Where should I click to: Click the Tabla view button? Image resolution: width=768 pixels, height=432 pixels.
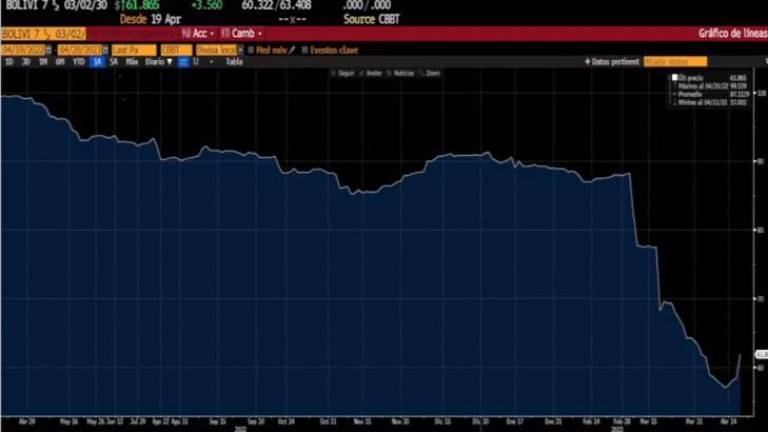pyautogui.click(x=234, y=61)
